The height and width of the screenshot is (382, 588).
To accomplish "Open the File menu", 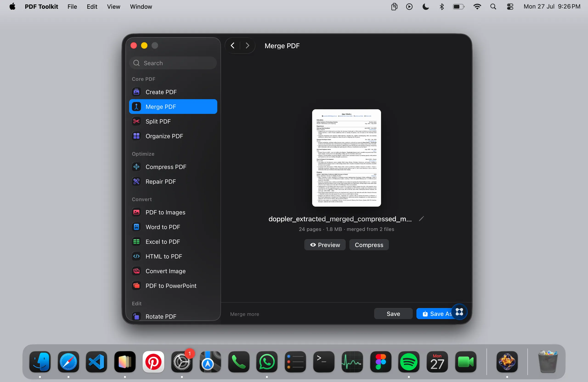I will pyautogui.click(x=72, y=7).
